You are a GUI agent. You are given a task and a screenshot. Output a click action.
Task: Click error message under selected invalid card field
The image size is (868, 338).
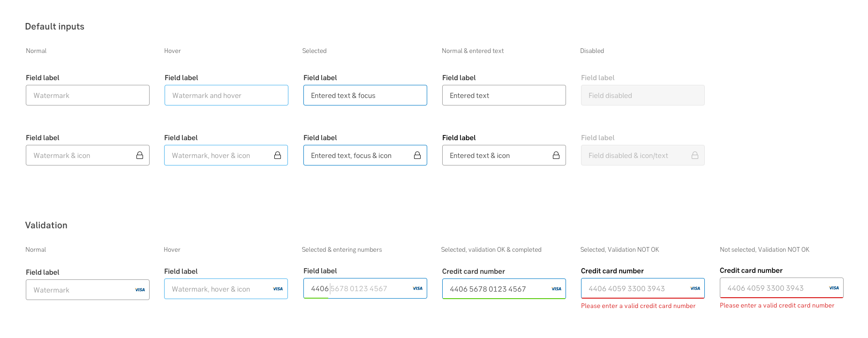pyautogui.click(x=638, y=306)
